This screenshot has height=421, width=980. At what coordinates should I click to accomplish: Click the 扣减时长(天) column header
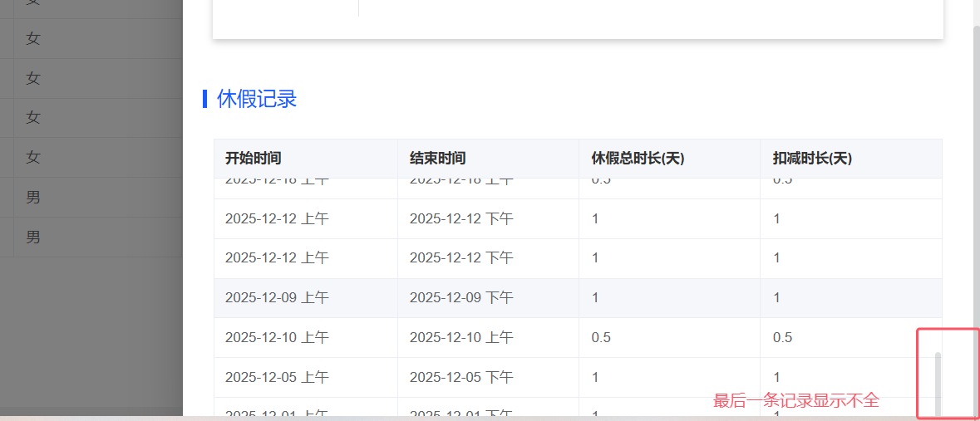pos(812,159)
